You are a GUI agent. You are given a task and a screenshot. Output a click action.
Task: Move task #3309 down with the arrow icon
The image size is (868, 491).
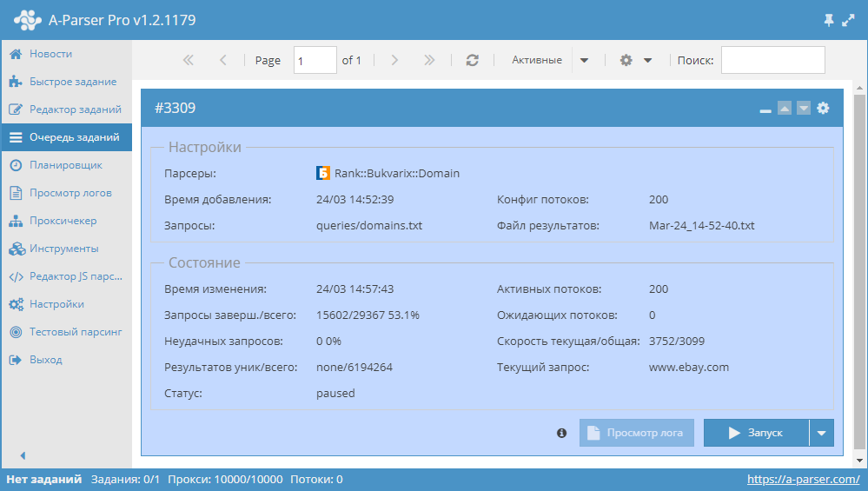(804, 108)
